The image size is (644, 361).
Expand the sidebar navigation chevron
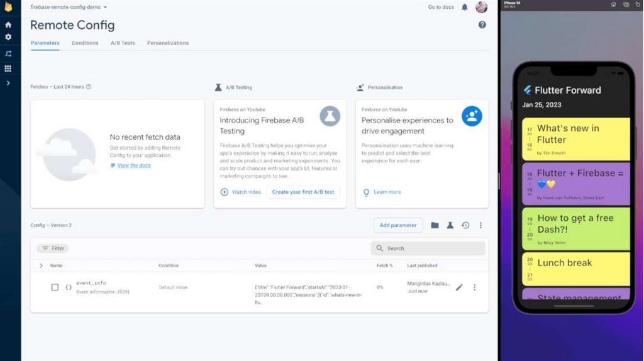pyautogui.click(x=8, y=83)
